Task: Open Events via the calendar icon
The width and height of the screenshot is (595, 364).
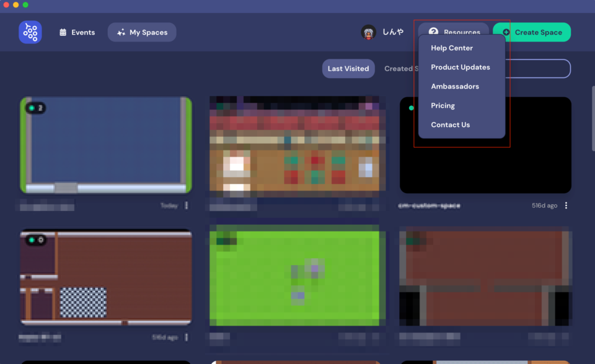Action: coord(63,33)
